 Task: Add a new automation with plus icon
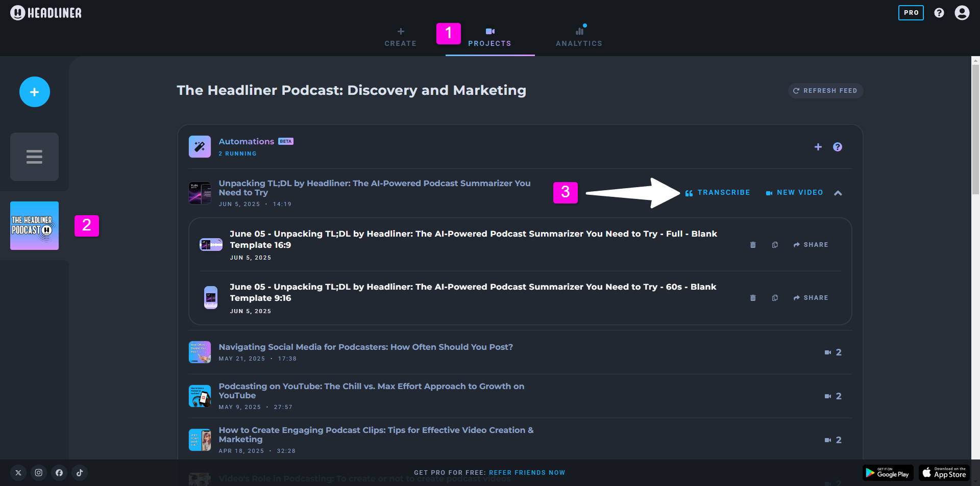pos(818,147)
